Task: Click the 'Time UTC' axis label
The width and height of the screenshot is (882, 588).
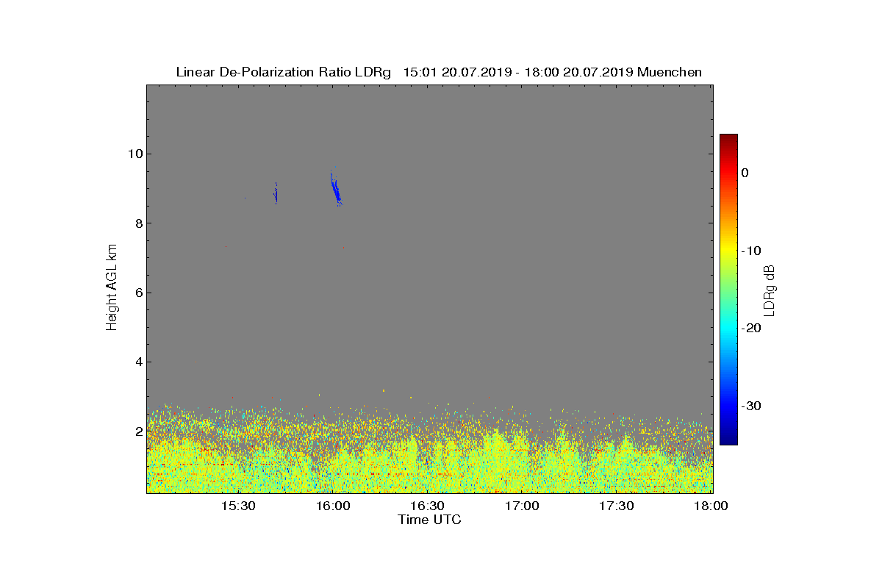Action: tap(429, 520)
